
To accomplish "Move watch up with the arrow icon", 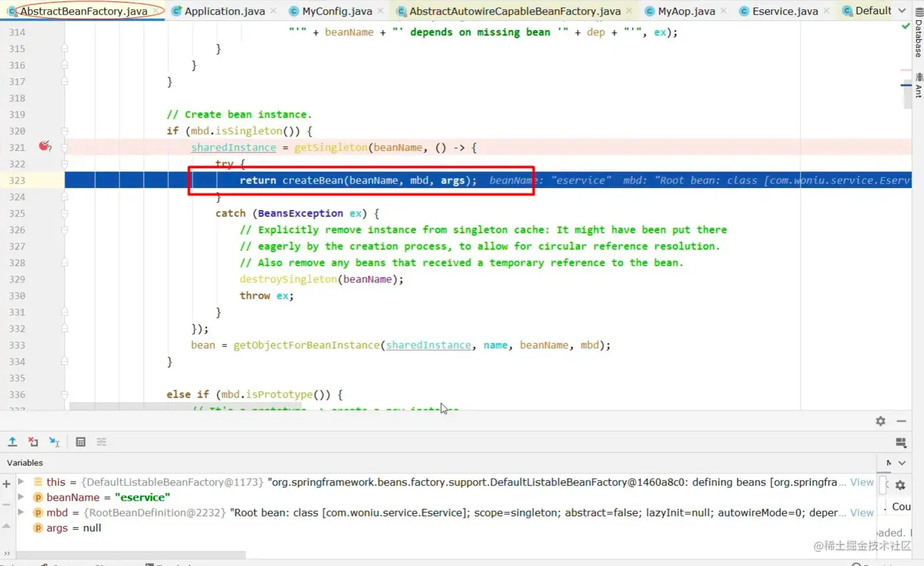I will coord(7,525).
